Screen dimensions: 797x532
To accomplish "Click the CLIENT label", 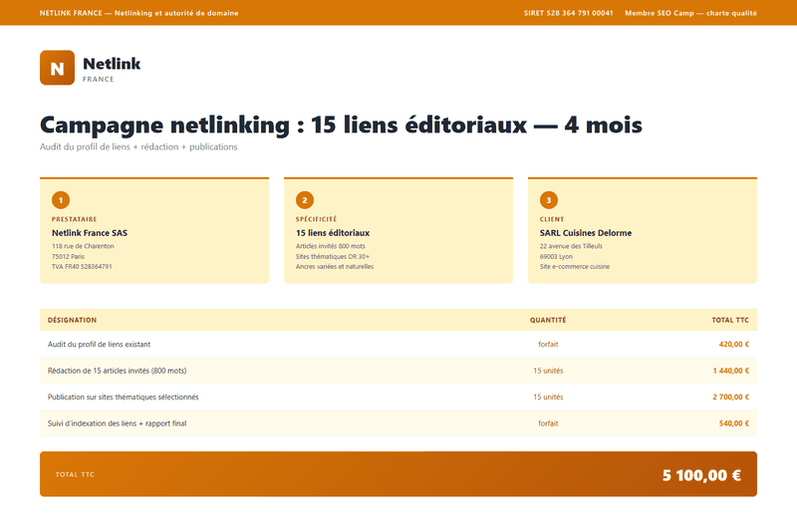I will coord(552,219).
